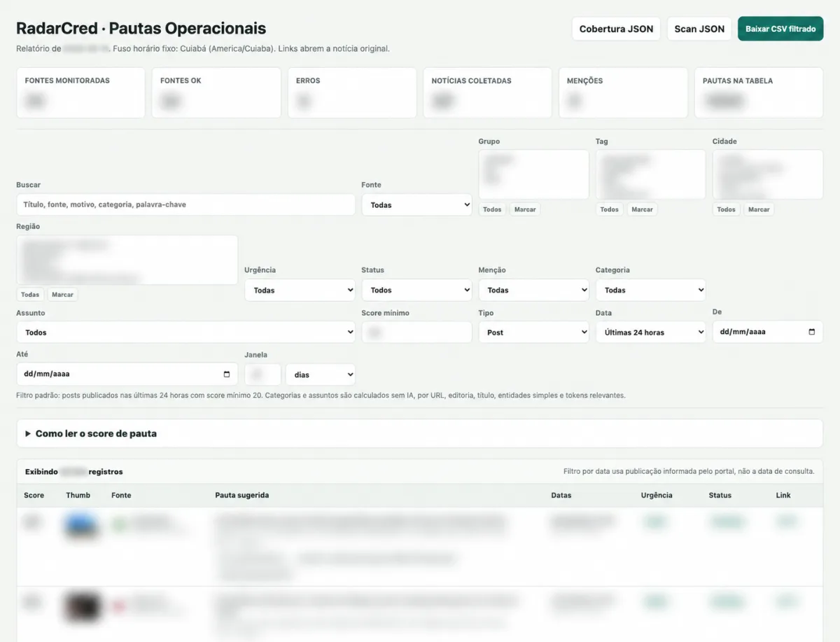Image resolution: width=840 pixels, height=642 pixels.
Task: Click the Thumb column header
Action: (x=78, y=495)
